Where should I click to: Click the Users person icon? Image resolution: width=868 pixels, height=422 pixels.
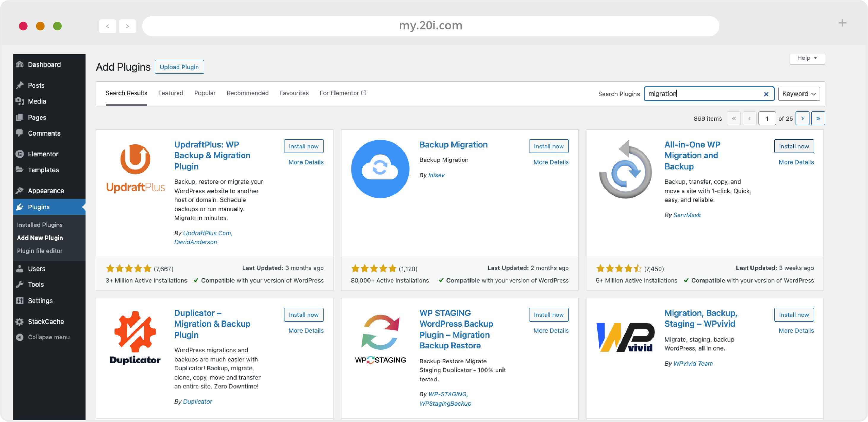point(20,268)
